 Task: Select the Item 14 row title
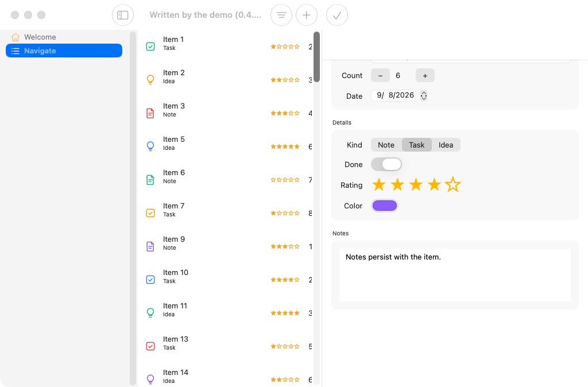[176, 373]
